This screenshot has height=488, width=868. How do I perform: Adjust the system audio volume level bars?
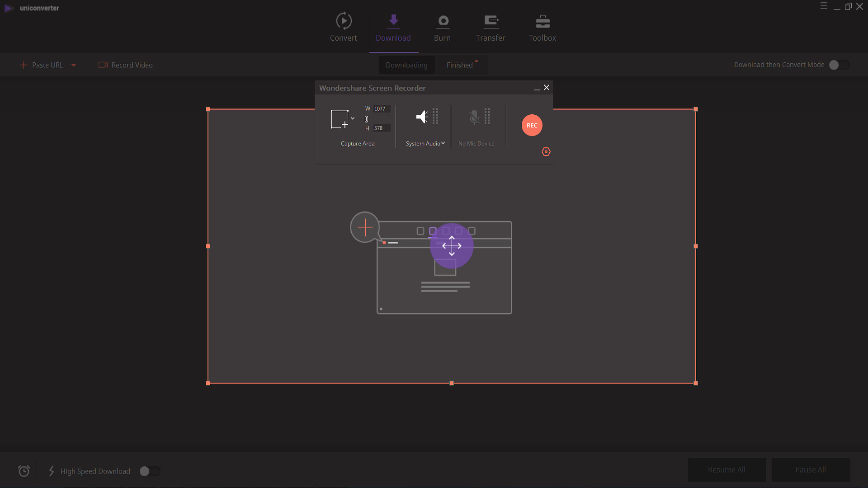point(435,116)
